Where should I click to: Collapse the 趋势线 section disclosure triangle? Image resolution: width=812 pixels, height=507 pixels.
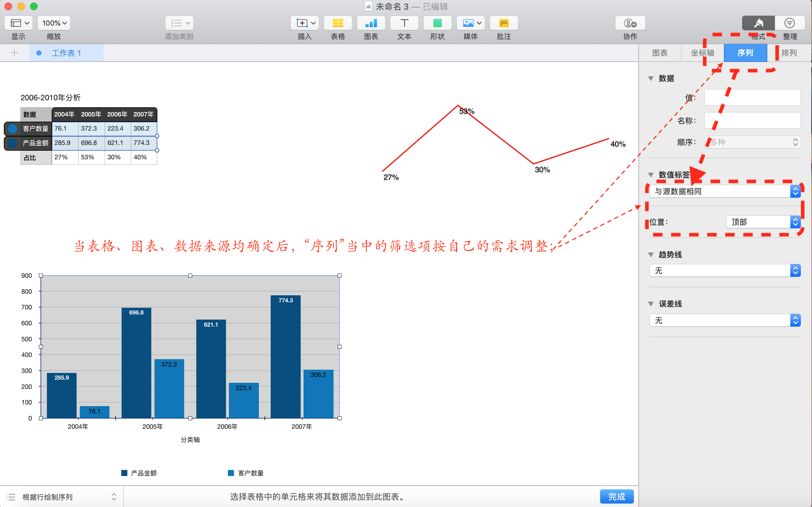(x=651, y=255)
